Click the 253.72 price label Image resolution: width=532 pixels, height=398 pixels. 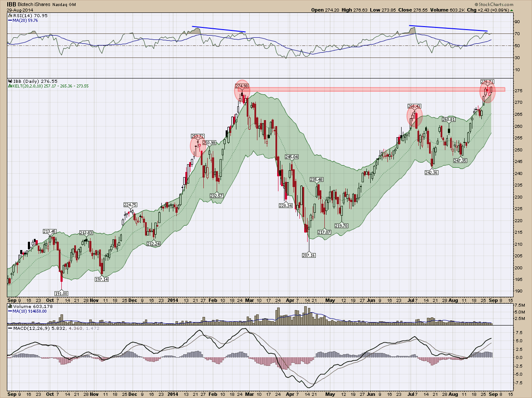point(198,136)
